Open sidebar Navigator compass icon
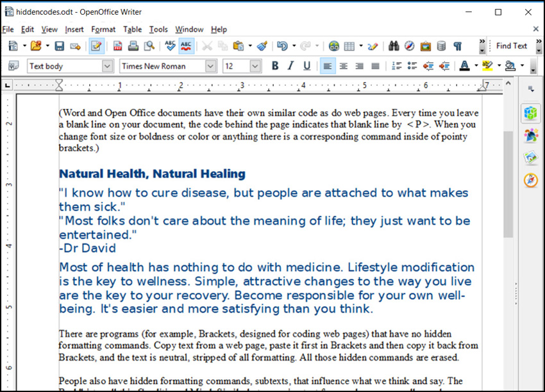 (x=531, y=180)
